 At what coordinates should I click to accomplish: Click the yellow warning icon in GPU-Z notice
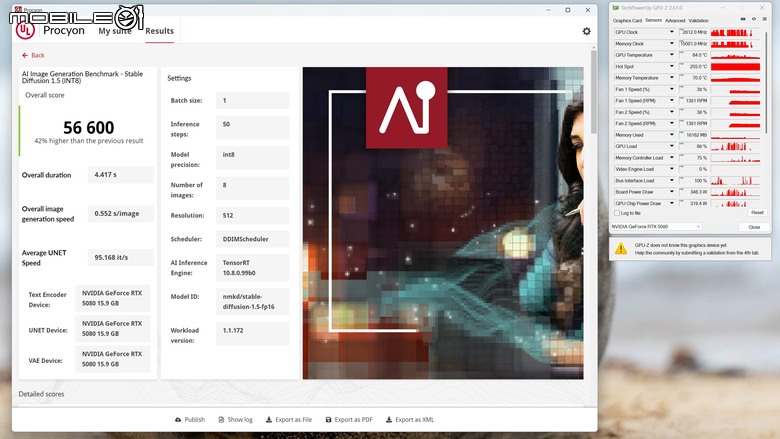coord(621,248)
